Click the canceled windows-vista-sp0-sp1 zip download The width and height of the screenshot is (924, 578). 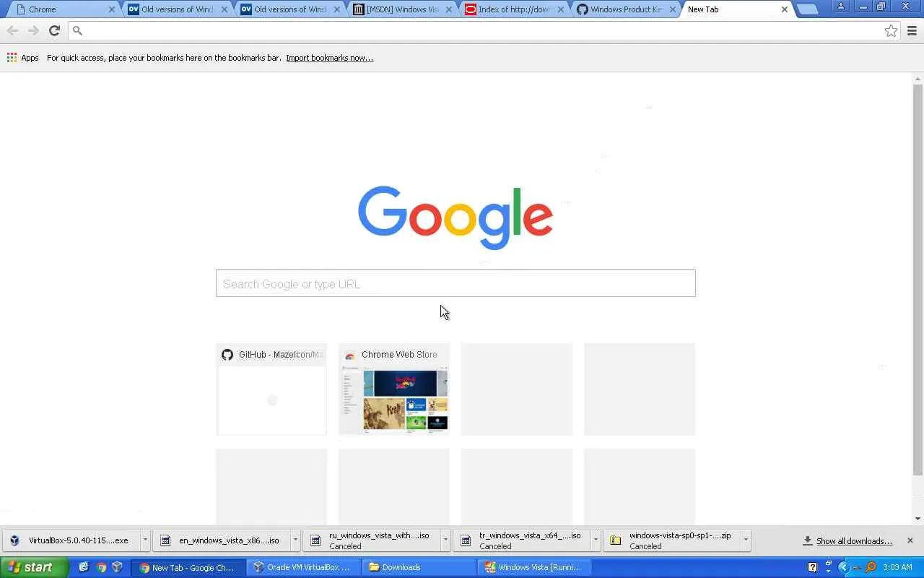673,540
